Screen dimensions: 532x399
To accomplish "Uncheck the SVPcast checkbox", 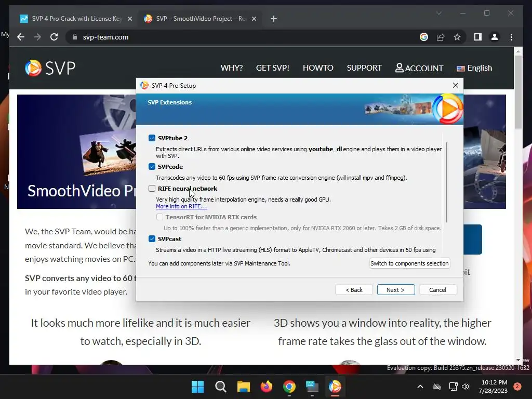I will tap(152, 239).
